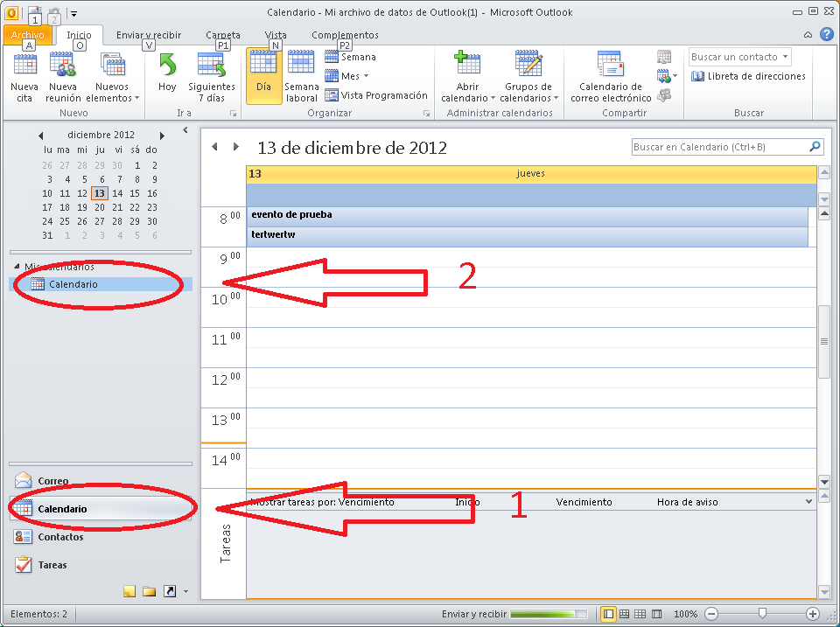Open the Vista tab

[276, 35]
